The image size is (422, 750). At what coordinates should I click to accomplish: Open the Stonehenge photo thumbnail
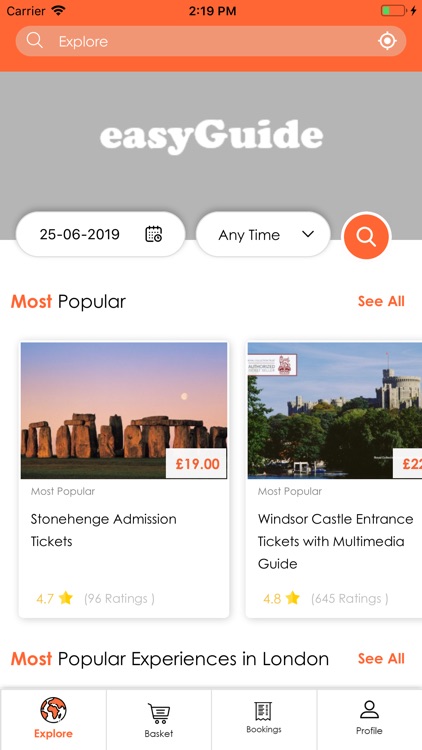pos(124,410)
